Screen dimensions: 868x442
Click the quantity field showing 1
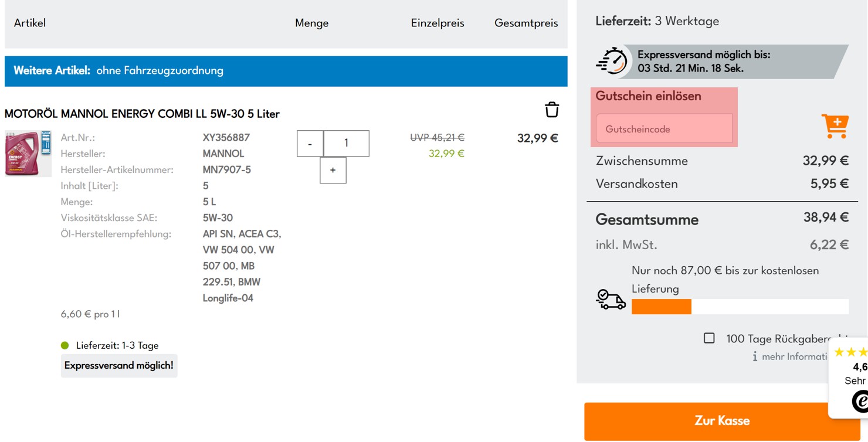(347, 144)
